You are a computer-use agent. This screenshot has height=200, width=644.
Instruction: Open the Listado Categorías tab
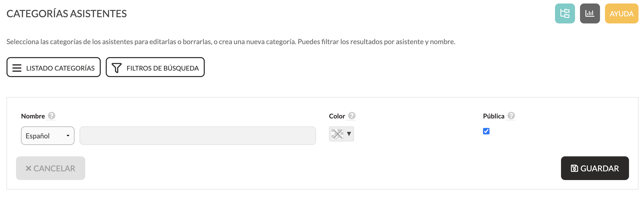[x=53, y=67]
